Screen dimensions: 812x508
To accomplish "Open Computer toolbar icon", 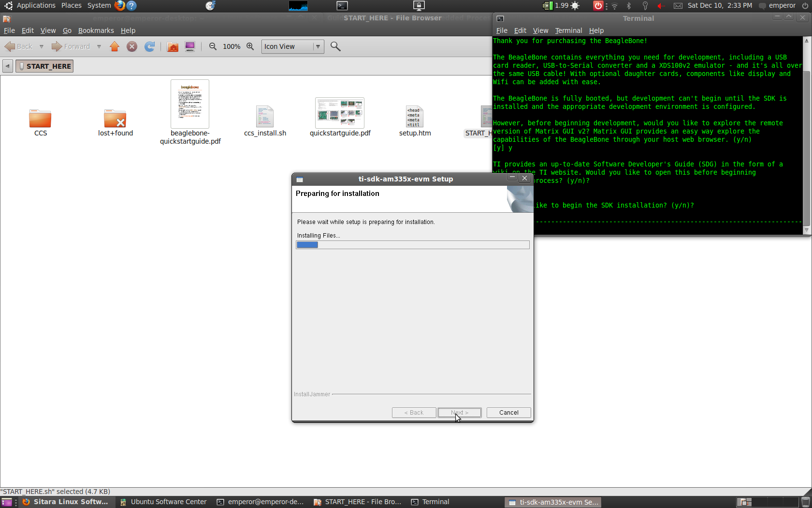I will [x=190, y=46].
